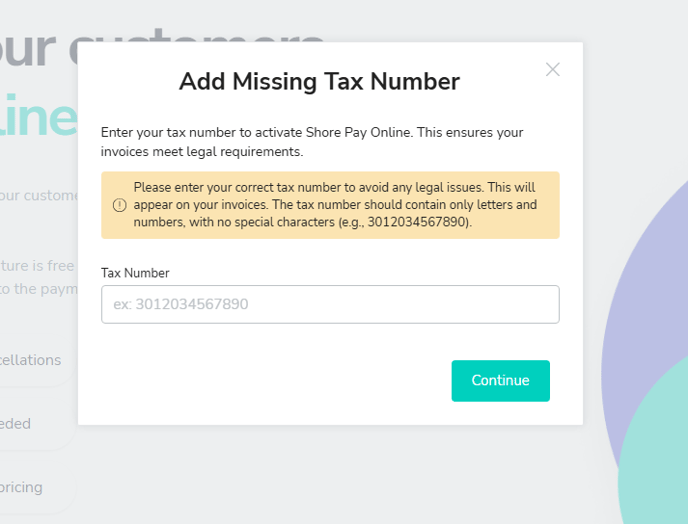
Task: Select the 'cellations' pill behind the dialog
Action: [32, 360]
